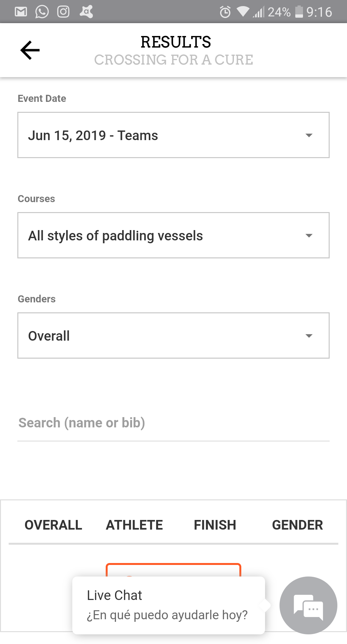This screenshot has width=347, height=644.
Task: Tap the Wi-Fi status icon
Action: tap(243, 12)
